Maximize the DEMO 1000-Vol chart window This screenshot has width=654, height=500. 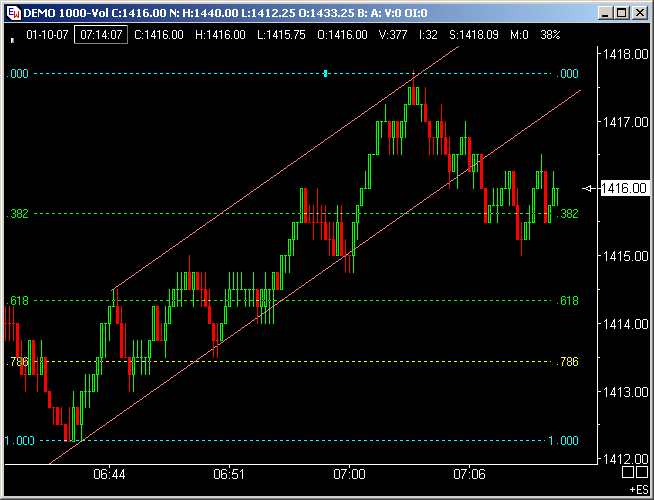click(621, 13)
